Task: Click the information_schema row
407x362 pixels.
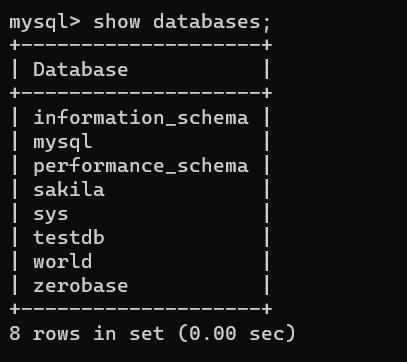Action: pos(141,118)
